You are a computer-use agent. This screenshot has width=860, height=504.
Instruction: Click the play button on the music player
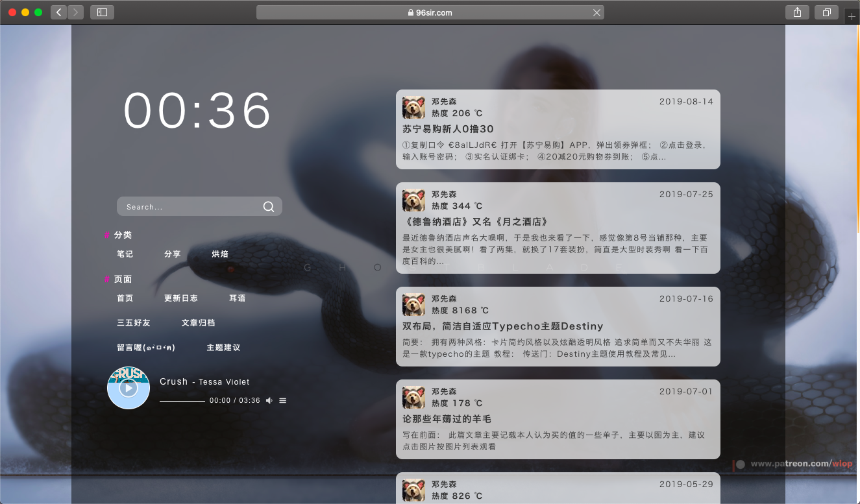(x=128, y=388)
